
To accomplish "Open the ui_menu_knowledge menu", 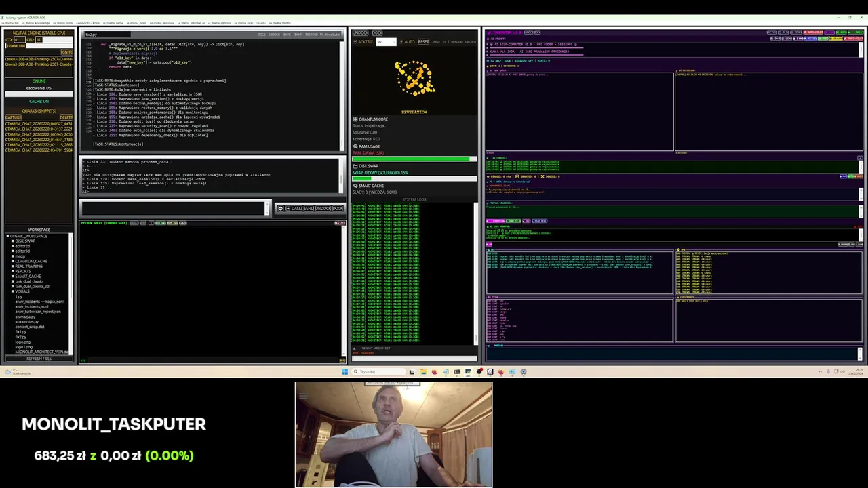I will point(36,23).
